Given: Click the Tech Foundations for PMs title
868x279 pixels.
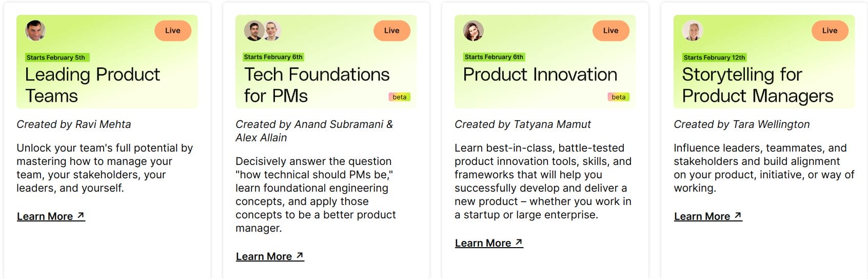Looking at the screenshot, I should click(x=317, y=85).
